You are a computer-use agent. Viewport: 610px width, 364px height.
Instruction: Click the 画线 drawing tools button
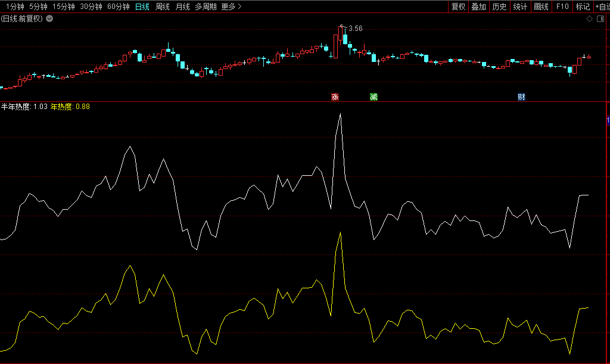tap(541, 7)
